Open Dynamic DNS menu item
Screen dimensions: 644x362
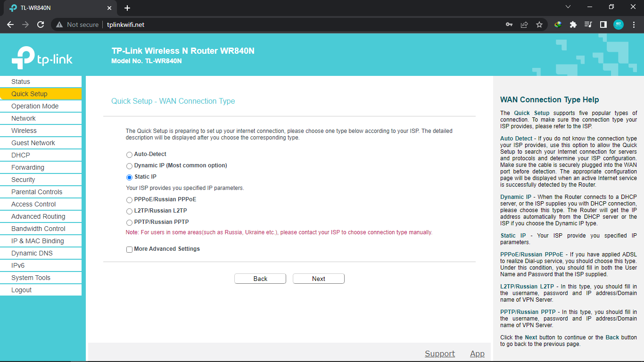(41, 253)
